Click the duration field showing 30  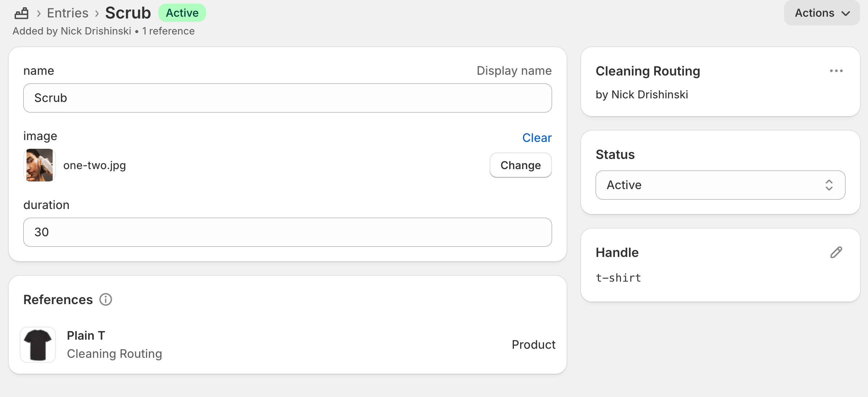coord(287,232)
